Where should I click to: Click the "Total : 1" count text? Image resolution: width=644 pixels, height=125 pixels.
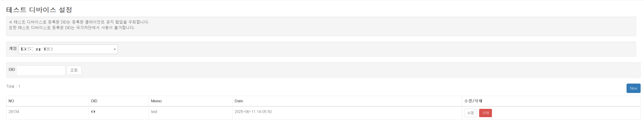click(13, 86)
